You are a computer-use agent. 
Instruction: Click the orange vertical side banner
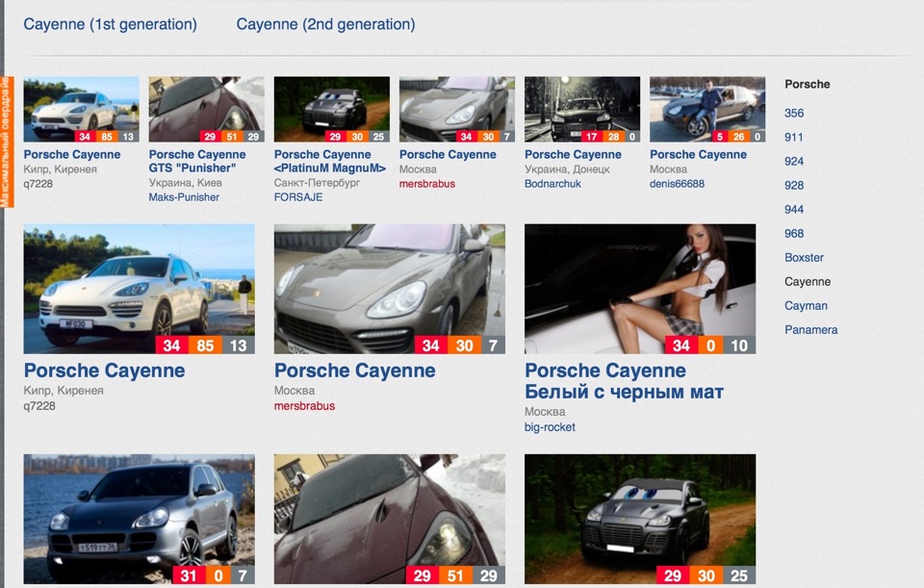(7, 141)
